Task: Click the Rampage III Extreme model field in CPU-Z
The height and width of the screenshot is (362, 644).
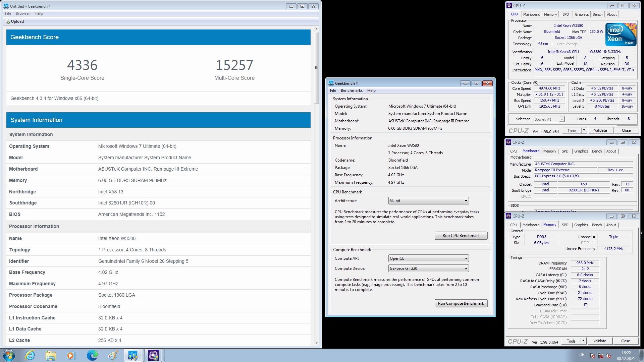Action: 565,170
